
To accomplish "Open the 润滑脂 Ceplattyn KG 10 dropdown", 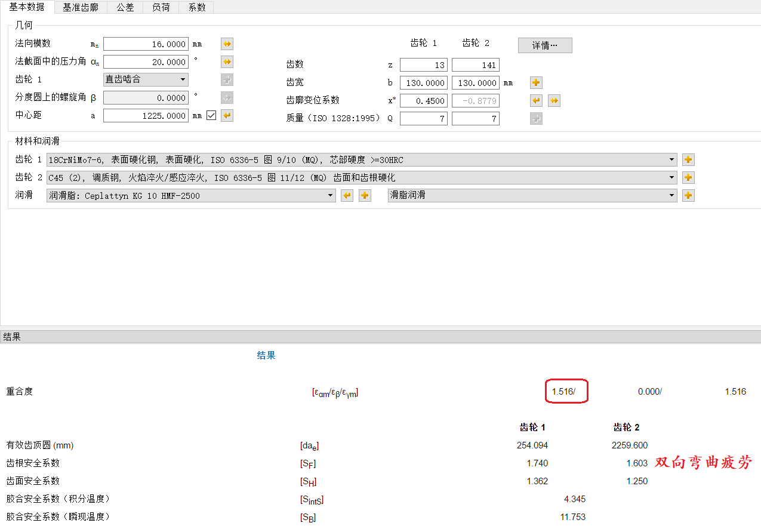I will coord(191,195).
